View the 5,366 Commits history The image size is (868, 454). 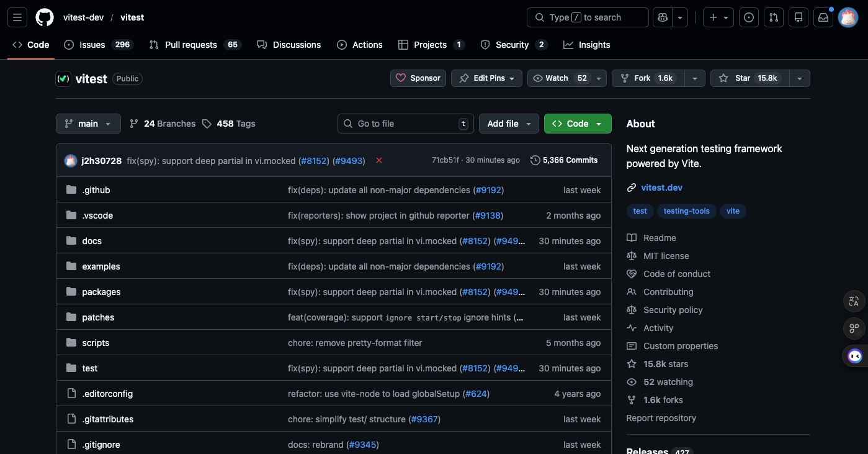(x=564, y=160)
